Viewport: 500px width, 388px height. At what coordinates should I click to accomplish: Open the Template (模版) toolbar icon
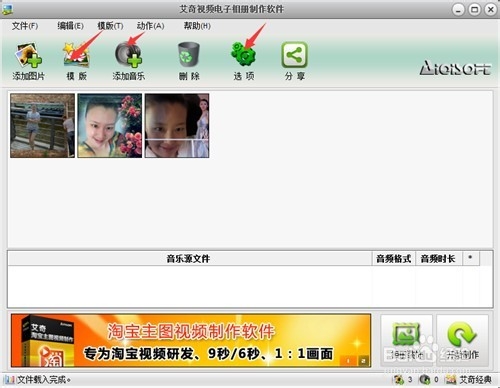(x=77, y=61)
